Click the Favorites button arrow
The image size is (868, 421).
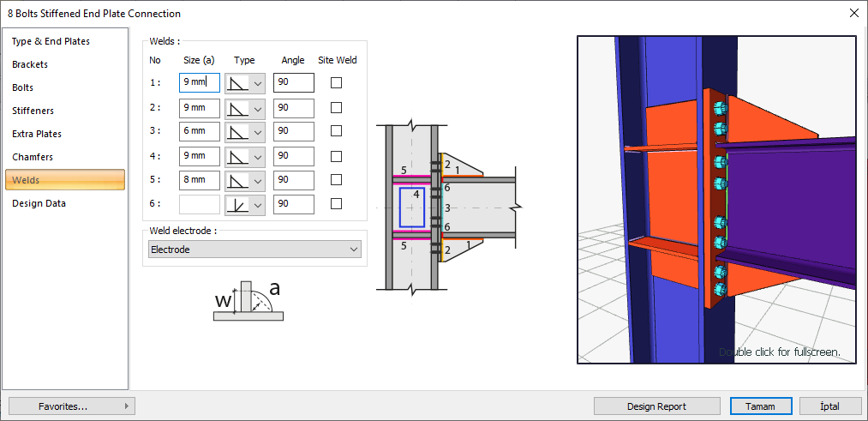coord(127,406)
